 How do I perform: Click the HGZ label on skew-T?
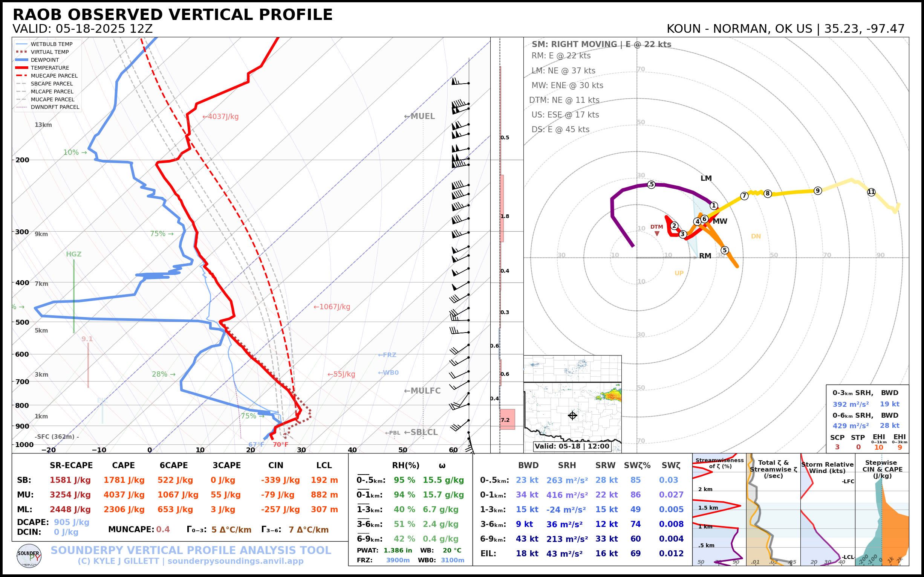(x=74, y=254)
